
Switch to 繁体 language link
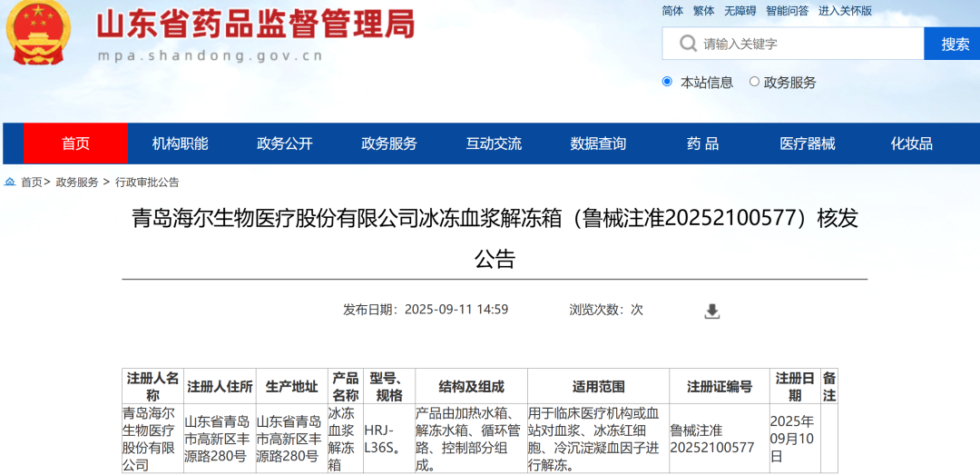[x=704, y=11]
